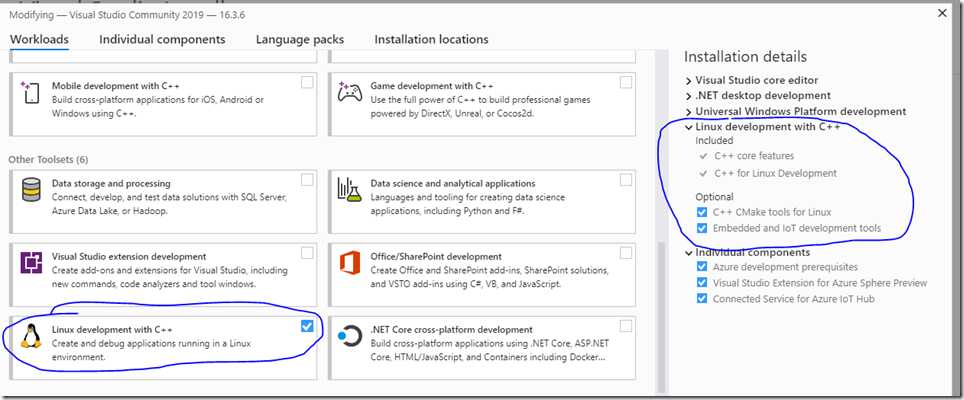
Task: Uncheck Embedded and IoT development tools option
Action: pos(701,229)
